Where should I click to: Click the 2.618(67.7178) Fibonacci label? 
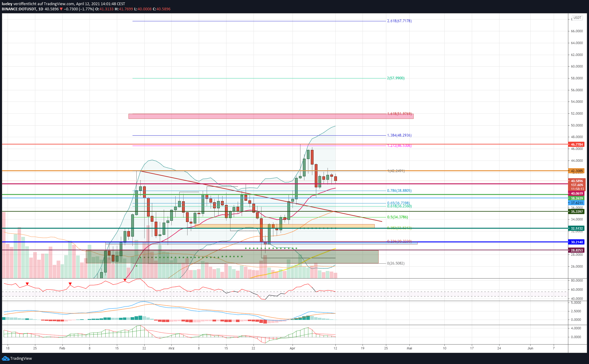tap(399, 21)
